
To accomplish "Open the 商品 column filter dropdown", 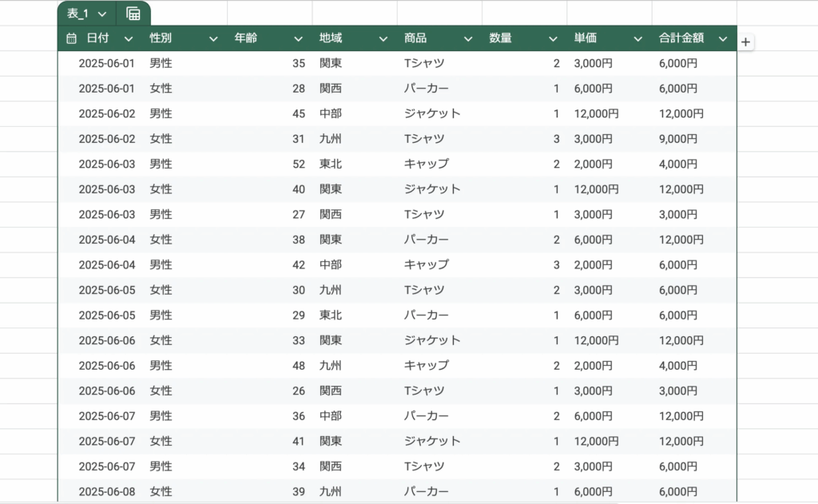I will [x=468, y=38].
